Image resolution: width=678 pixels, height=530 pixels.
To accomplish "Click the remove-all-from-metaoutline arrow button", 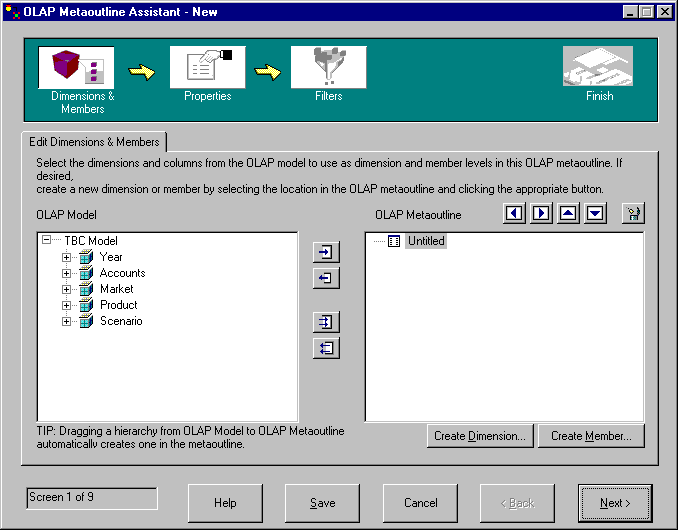I will 326,348.
